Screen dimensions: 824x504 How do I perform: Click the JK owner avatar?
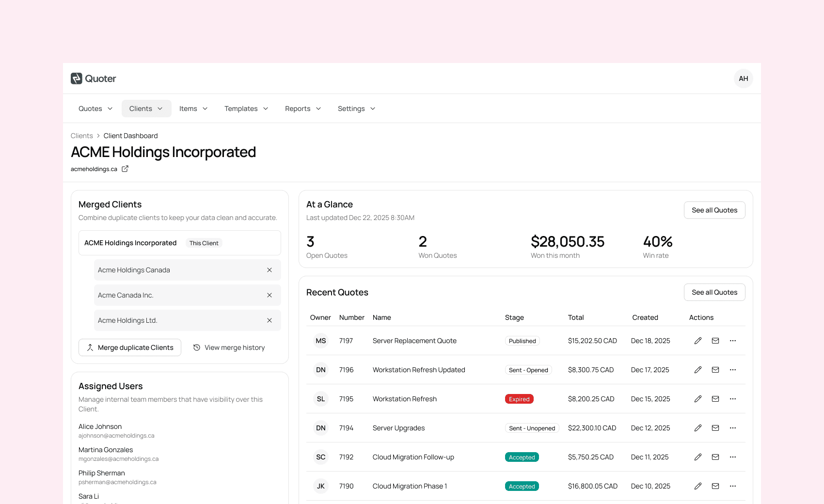[x=321, y=486]
